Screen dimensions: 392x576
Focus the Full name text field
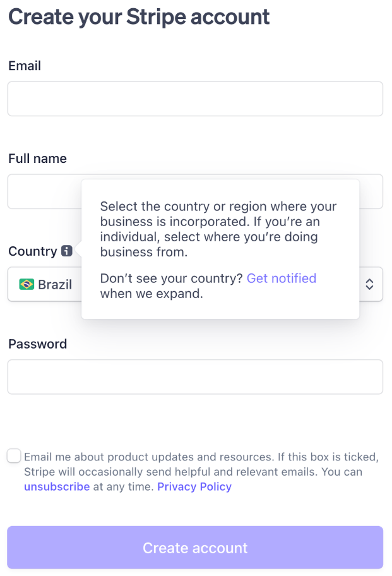point(44,191)
